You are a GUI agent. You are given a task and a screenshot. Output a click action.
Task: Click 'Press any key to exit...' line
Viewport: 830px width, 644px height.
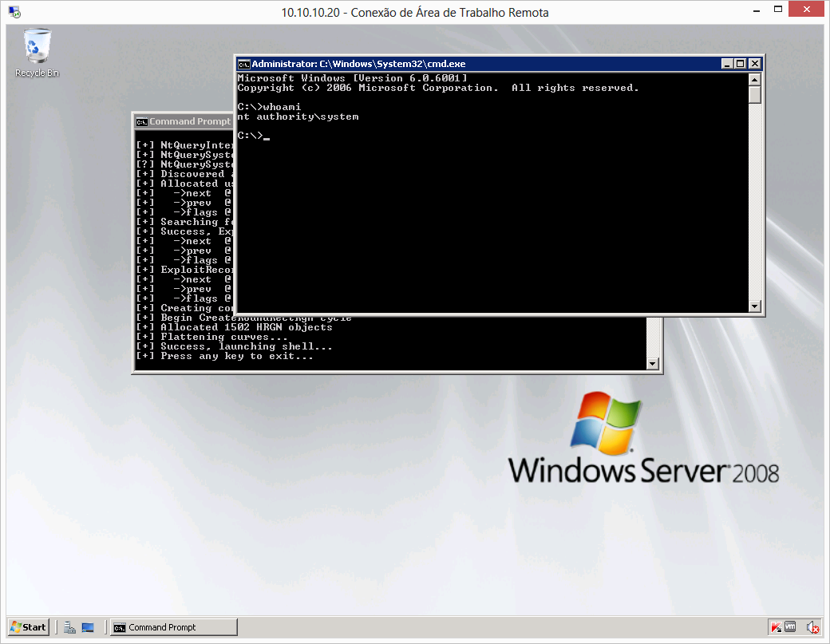[x=224, y=356]
